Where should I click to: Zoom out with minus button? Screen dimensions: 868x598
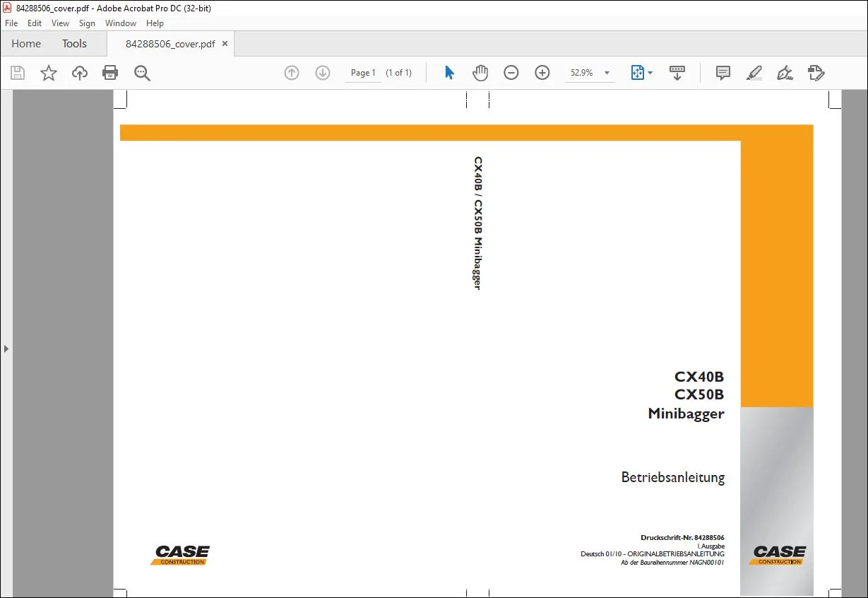coord(511,73)
